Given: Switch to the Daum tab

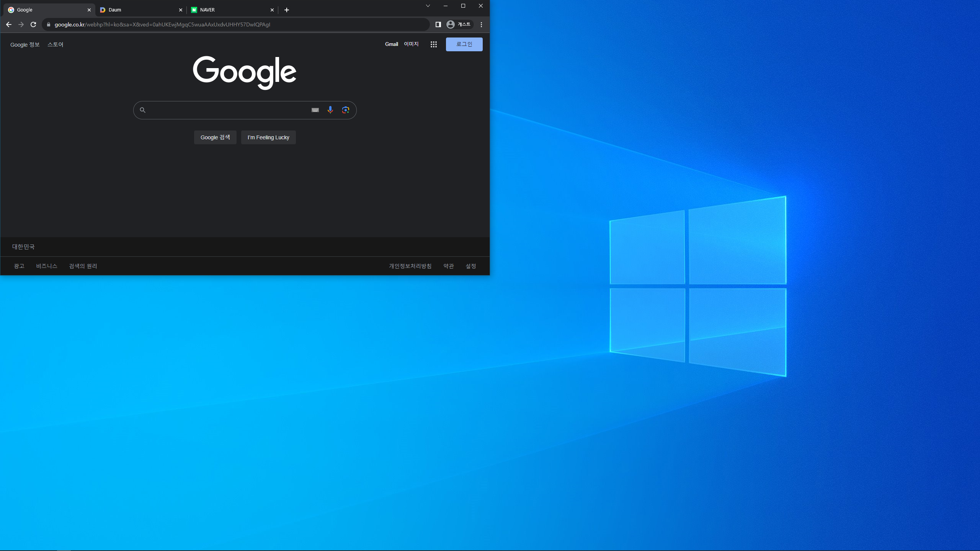Looking at the screenshot, I should pyautogui.click(x=141, y=10).
